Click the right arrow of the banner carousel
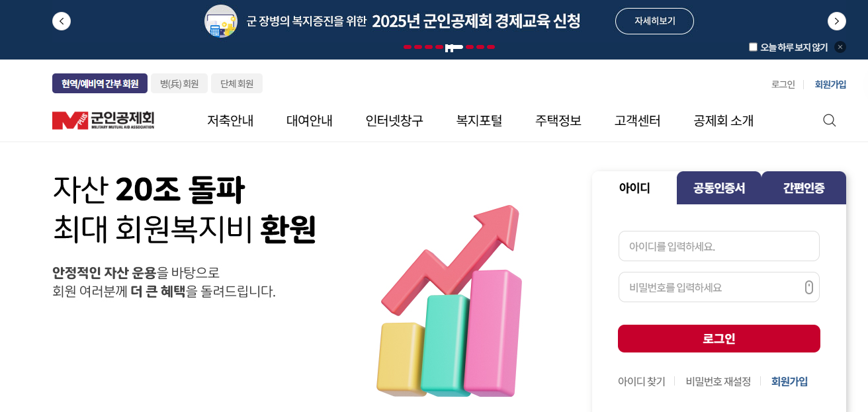The height and width of the screenshot is (412, 868). pyautogui.click(x=836, y=21)
